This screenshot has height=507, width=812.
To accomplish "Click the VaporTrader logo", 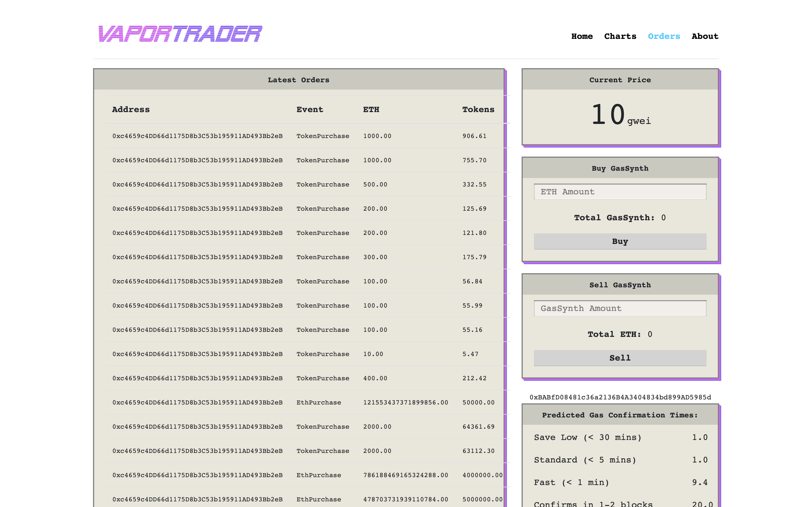I will coord(180,34).
